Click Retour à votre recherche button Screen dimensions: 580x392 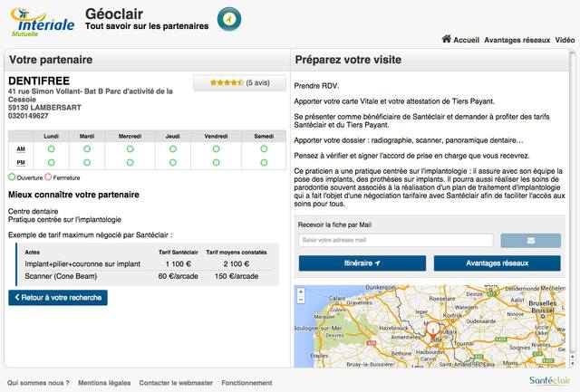coord(58,298)
